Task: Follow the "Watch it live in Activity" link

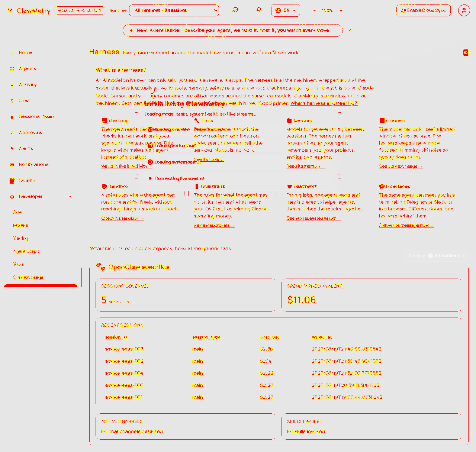Action: [x=126, y=166]
